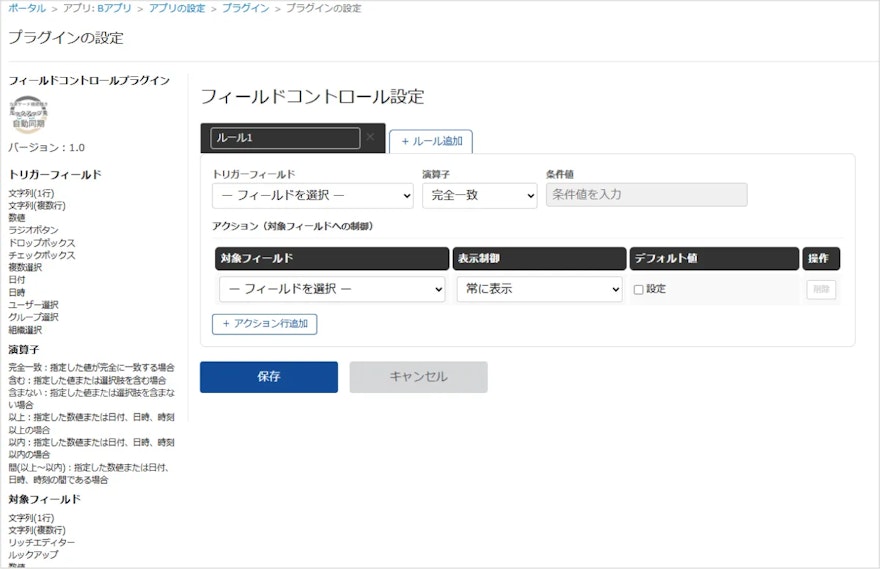
Task: Click 複数選択 in the trigger field list
Action: point(25,267)
